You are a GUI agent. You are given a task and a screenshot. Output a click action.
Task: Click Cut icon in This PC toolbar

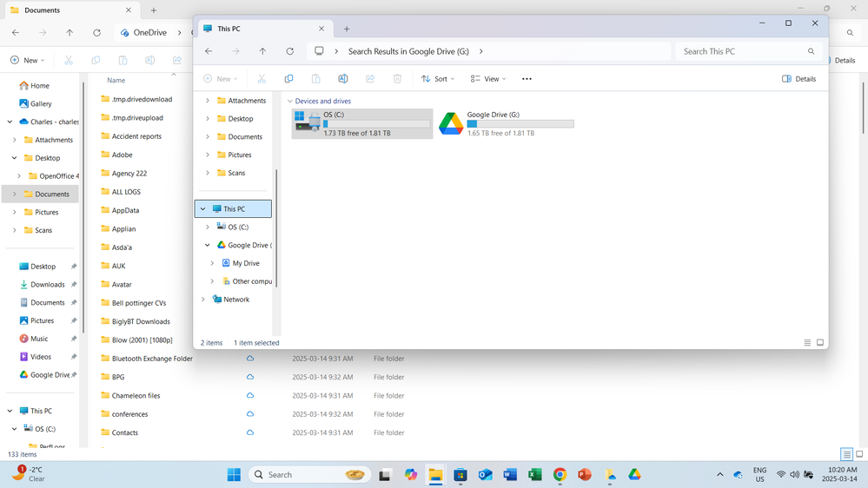tap(262, 78)
